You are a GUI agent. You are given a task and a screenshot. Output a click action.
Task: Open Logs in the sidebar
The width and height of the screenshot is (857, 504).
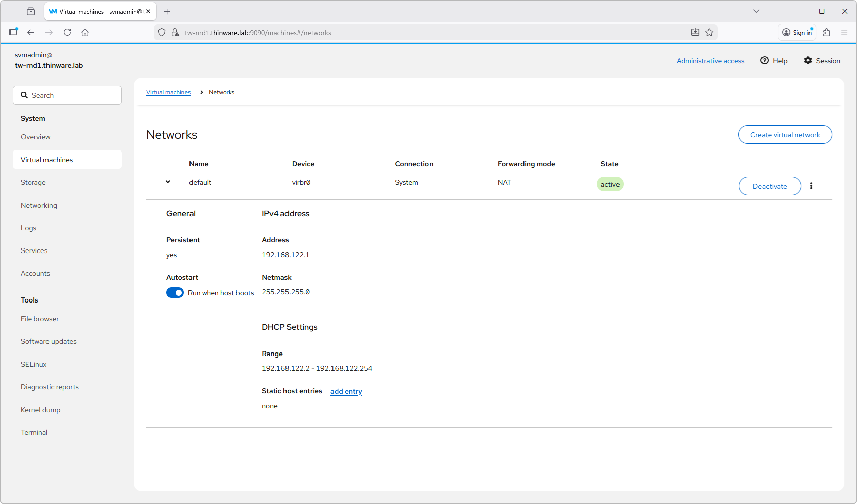coord(67,228)
